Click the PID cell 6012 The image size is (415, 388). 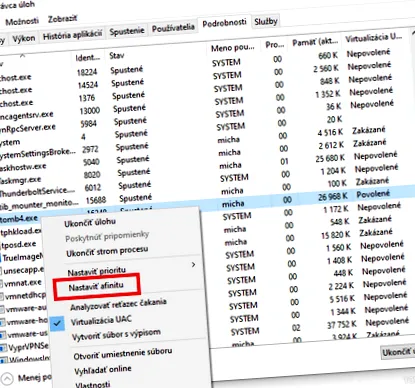tap(93, 188)
